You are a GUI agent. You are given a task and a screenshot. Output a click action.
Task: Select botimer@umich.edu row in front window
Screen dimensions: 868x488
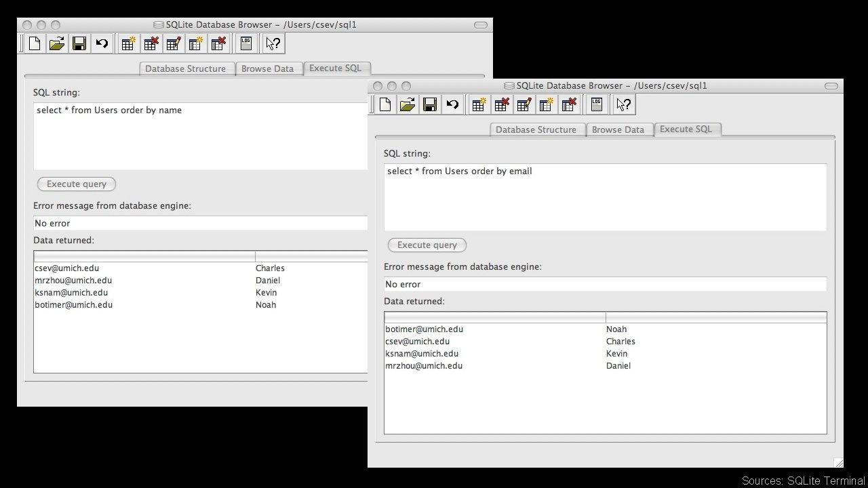tap(605, 329)
